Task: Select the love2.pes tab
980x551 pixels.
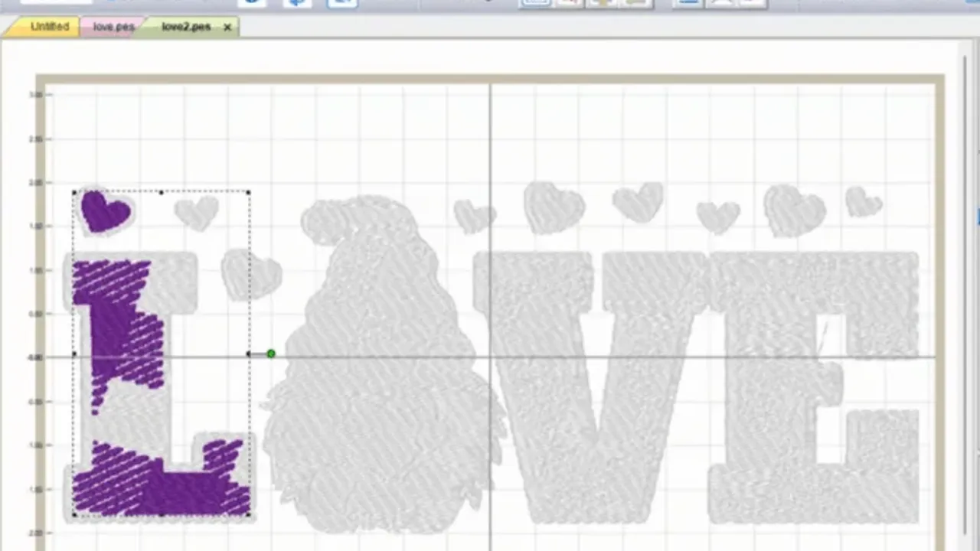Action: (x=185, y=27)
